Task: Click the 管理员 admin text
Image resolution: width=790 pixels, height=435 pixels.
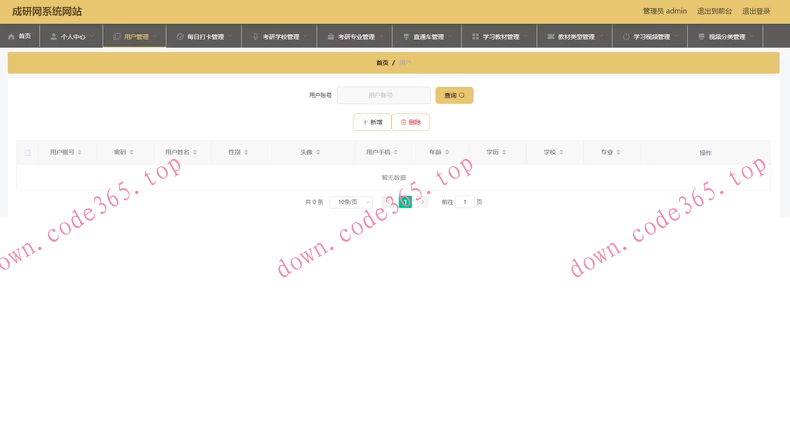Action: tap(665, 11)
